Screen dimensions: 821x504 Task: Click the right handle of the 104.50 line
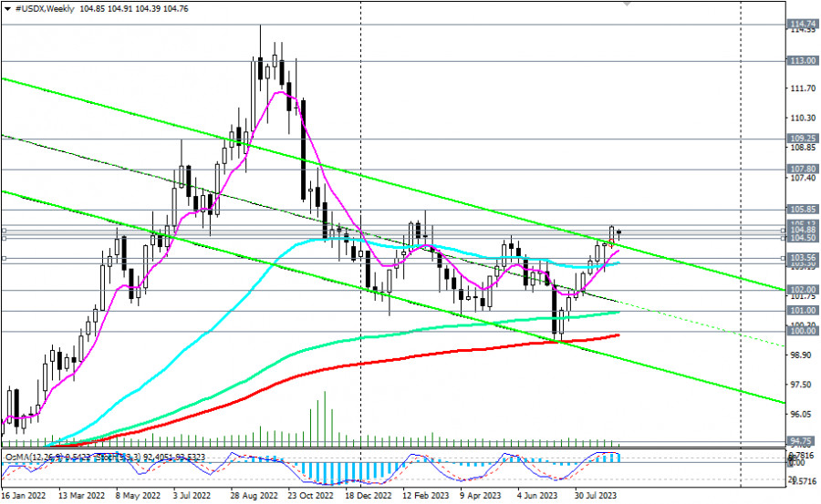[784, 238]
